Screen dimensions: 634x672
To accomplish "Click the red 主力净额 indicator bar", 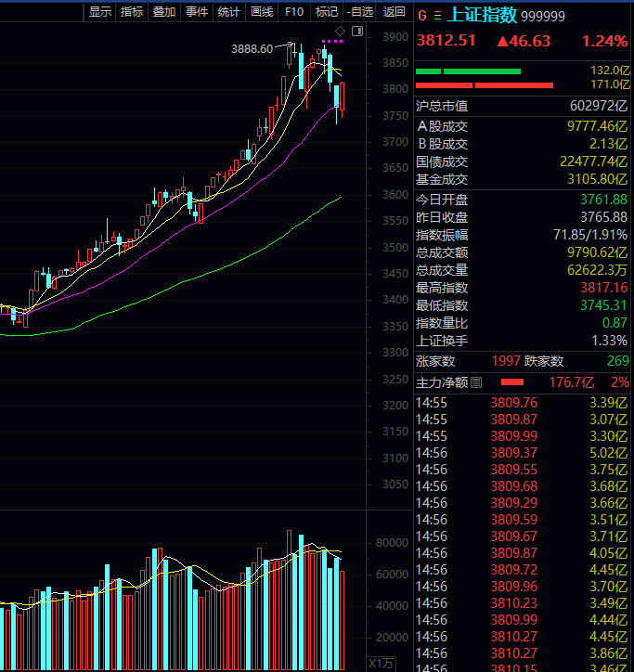I will [512, 382].
